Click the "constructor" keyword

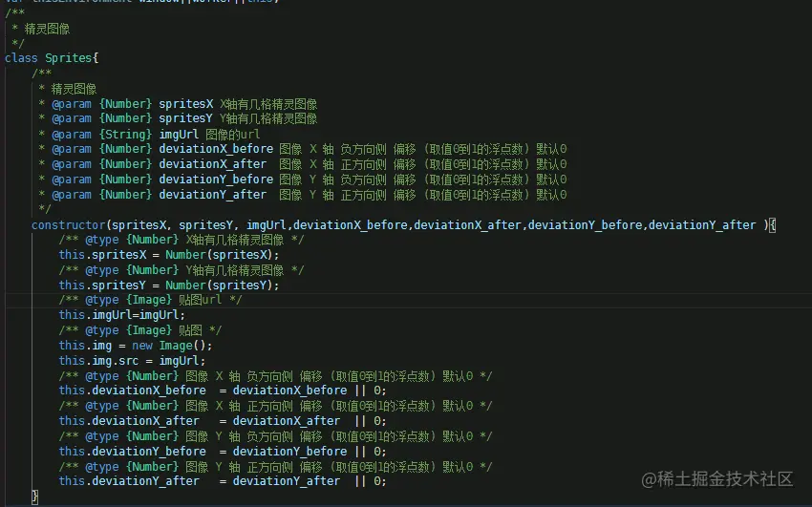69,225
